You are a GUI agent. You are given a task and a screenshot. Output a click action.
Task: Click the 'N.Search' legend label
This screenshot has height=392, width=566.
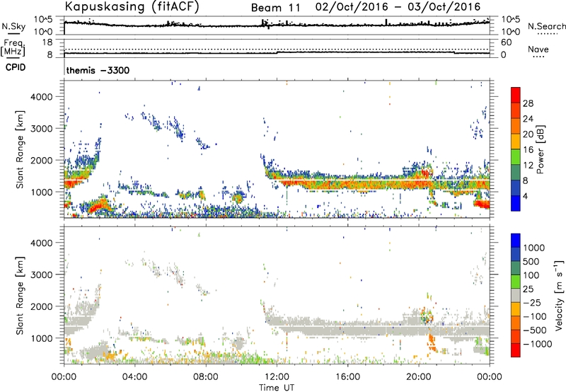[x=546, y=26]
